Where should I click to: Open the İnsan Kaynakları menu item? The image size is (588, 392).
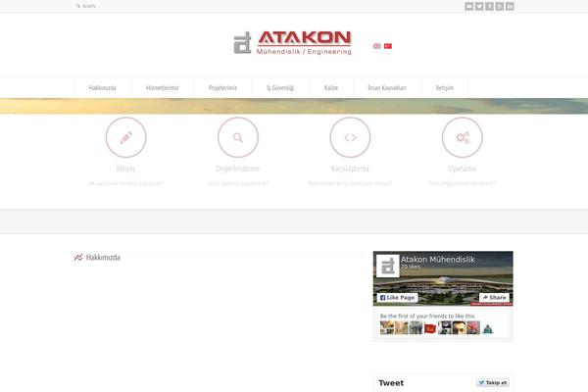pos(387,88)
